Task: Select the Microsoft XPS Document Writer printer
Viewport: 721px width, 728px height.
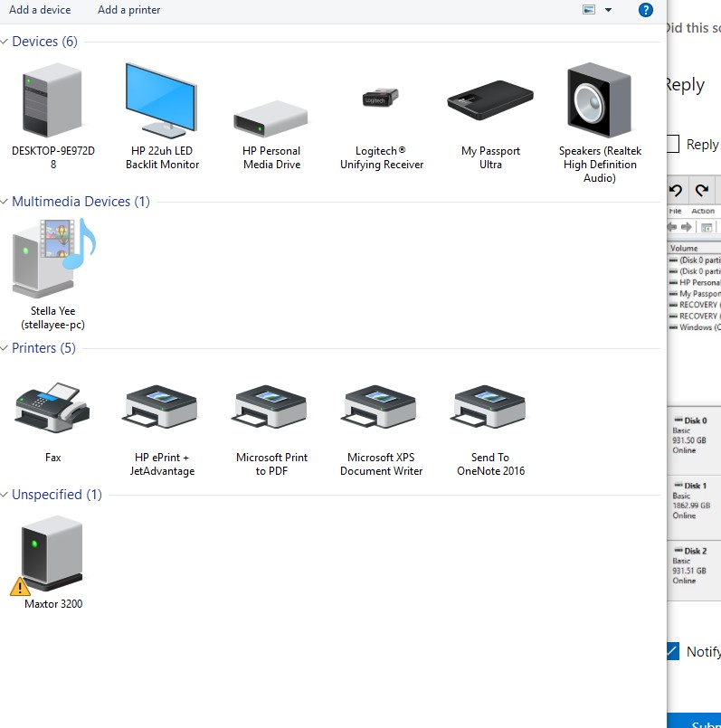Action: point(382,430)
